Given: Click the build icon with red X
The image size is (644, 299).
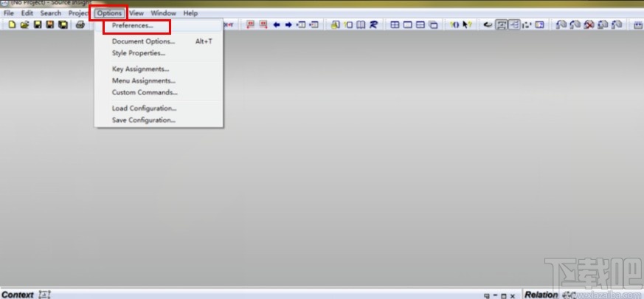Looking at the screenshot, I should coord(589,24).
